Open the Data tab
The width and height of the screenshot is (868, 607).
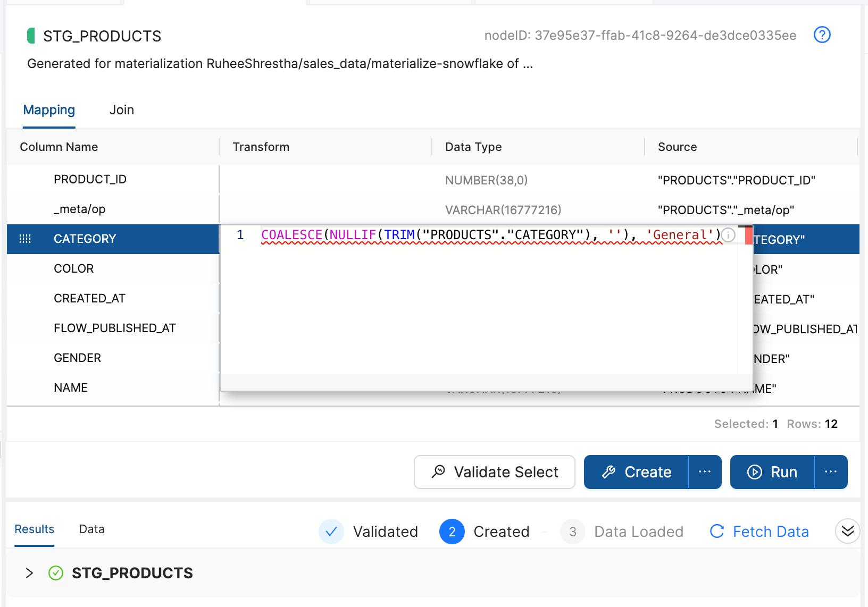point(91,529)
